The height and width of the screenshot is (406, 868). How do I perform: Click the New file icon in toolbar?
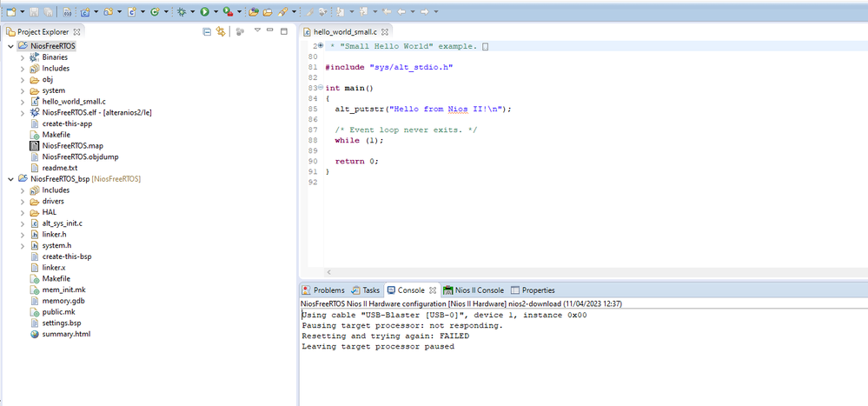(x=10, y=11)
